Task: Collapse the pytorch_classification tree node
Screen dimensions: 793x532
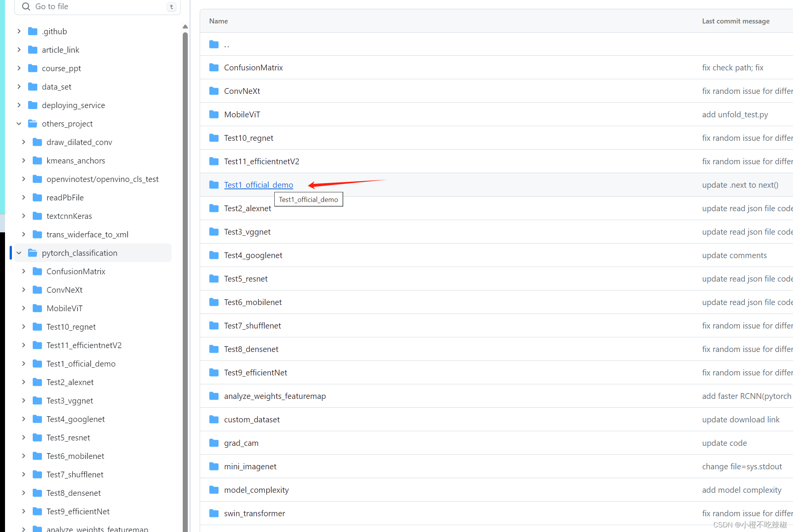Action: pos(19,253)
